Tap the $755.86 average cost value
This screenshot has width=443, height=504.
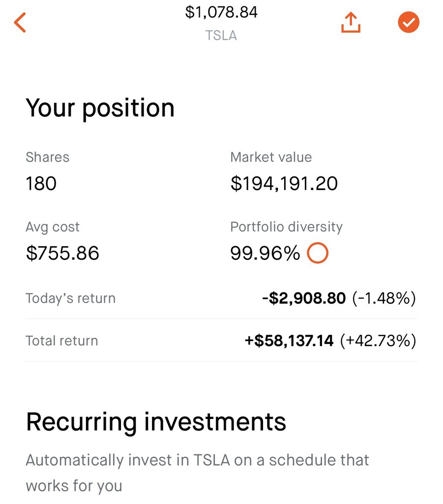pos(62,253)
